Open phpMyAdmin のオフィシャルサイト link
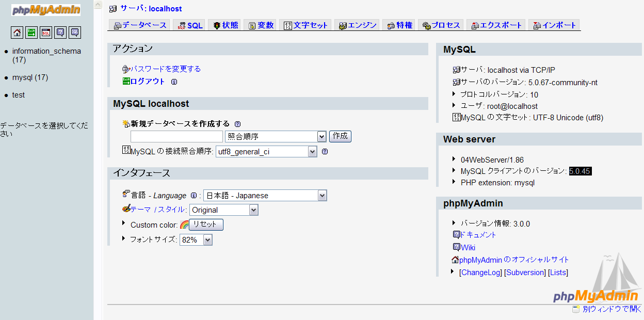Viewport: 644px width, 320px height. (x=514, y=260)
